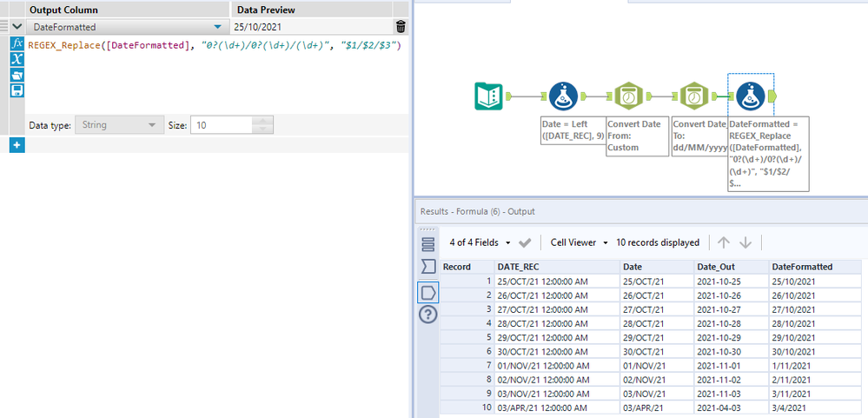Image resolution: width=868 pixels, height=418 pixels.
Task: Select the Date_Out cell 2021-04-03
Action: tap(731, 407)
